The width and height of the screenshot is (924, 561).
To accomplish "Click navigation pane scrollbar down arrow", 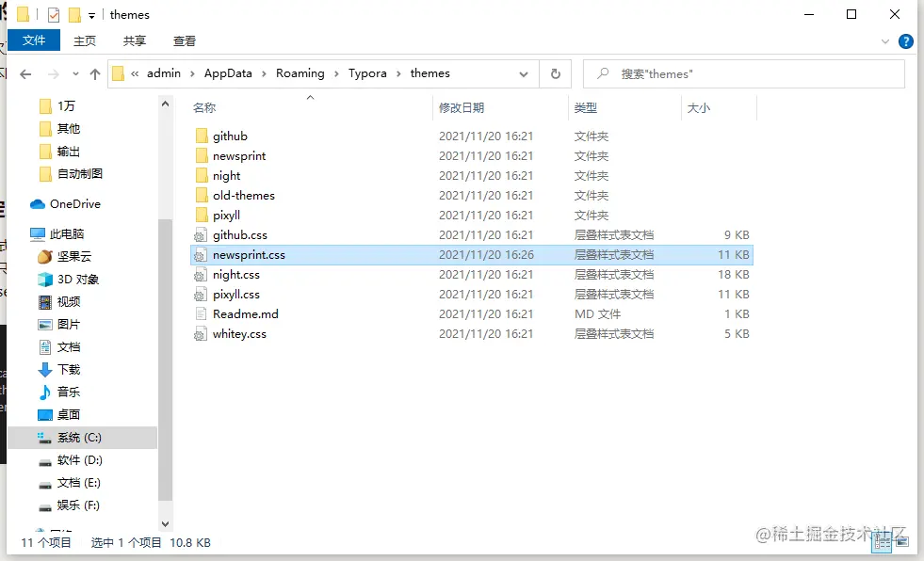I will 166,524.
